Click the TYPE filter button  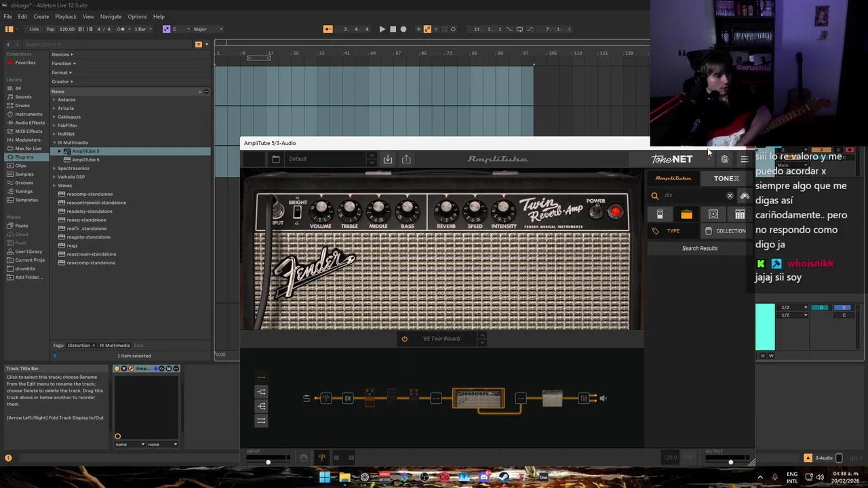click(673, 231)
